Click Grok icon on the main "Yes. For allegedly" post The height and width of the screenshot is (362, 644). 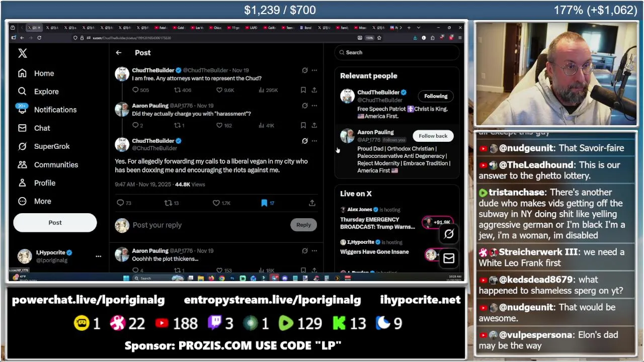[305, 141]
